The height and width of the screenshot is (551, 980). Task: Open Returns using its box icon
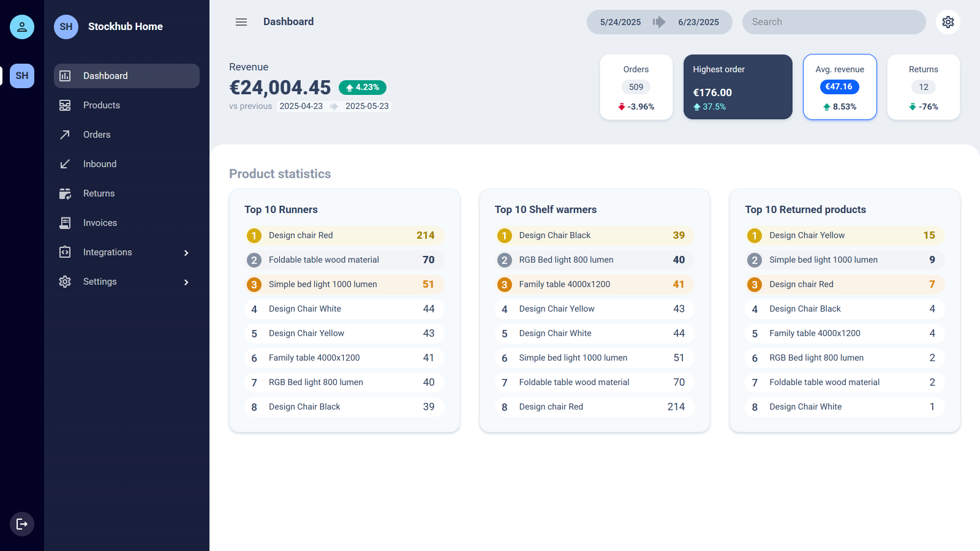pos(65,193)
